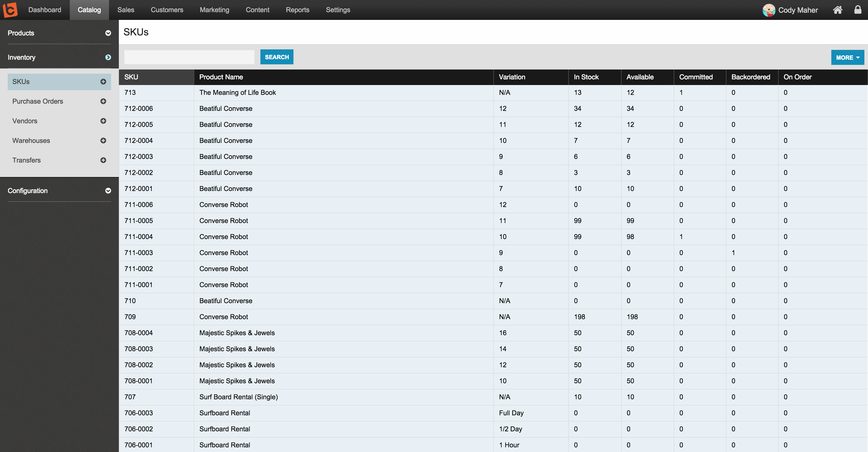
Task: Open the Sales menu
Action: point(126,10)
